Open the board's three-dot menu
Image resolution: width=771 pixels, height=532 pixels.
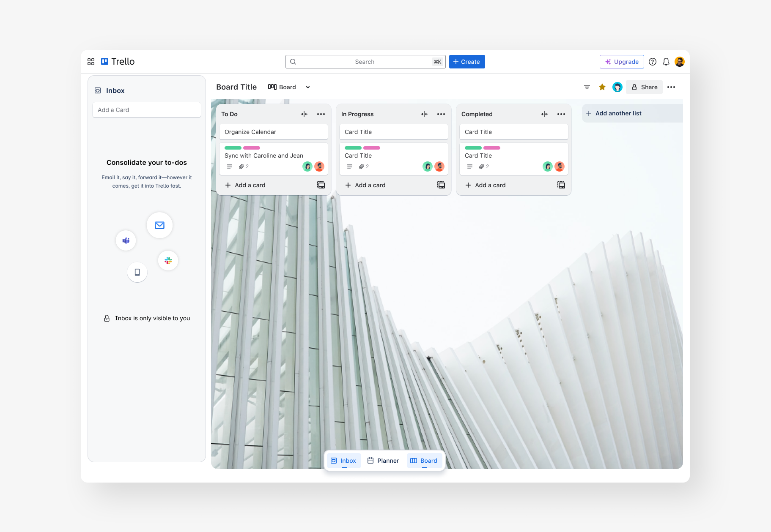point(671,87)
